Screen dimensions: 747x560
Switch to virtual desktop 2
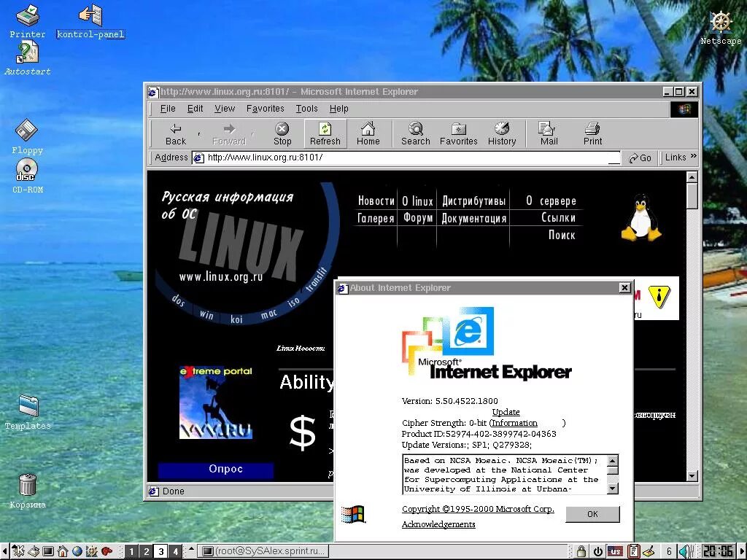tap(146, 551)
